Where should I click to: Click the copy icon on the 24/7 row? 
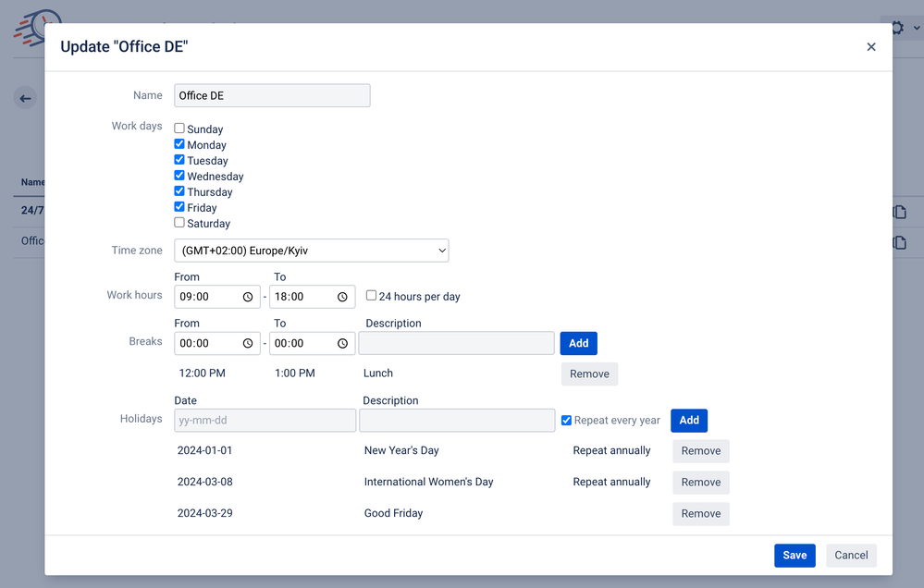pos(898,211)
